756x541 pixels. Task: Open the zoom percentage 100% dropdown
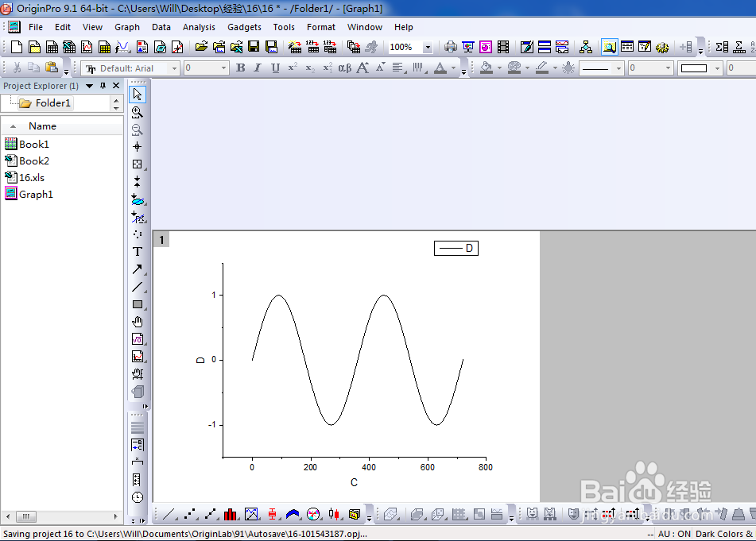pyautogui.click(x=427, y=47)
